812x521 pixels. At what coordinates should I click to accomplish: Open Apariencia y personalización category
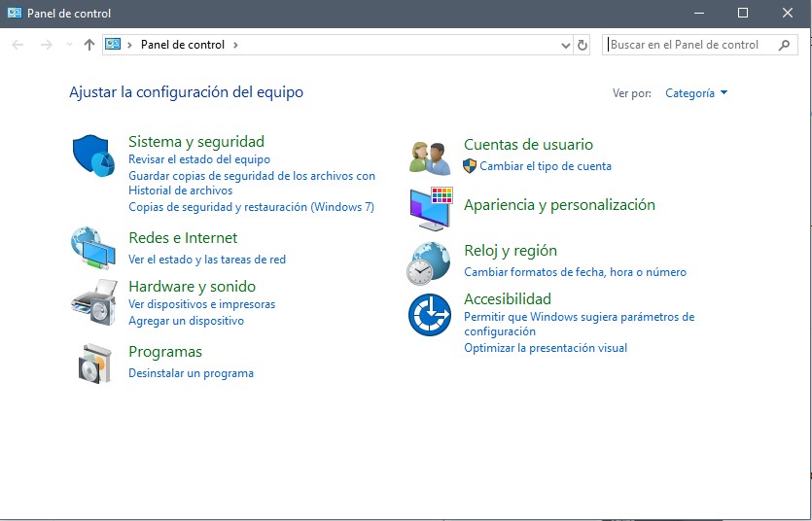559,205
